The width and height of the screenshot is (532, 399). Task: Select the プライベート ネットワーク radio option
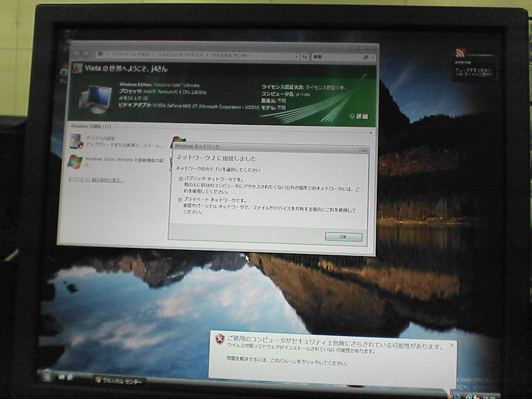(x=180, y=200)
